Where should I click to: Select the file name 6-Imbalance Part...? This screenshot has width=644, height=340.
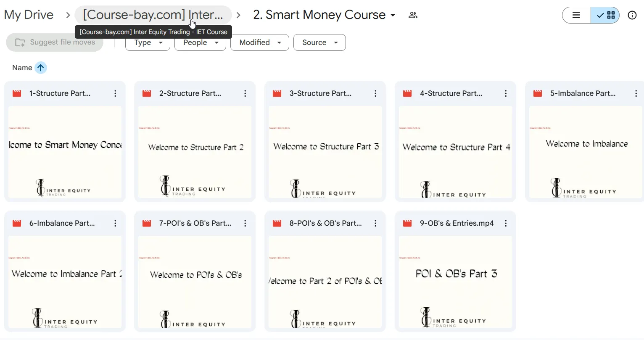(62, 223)
